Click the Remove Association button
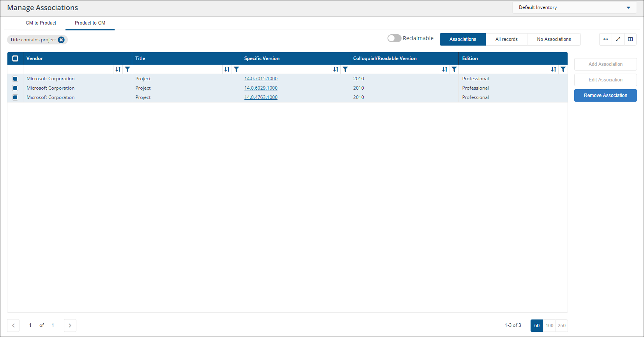Image resolution: width=644 pixels, height=337 pixels. coord(605,95)
